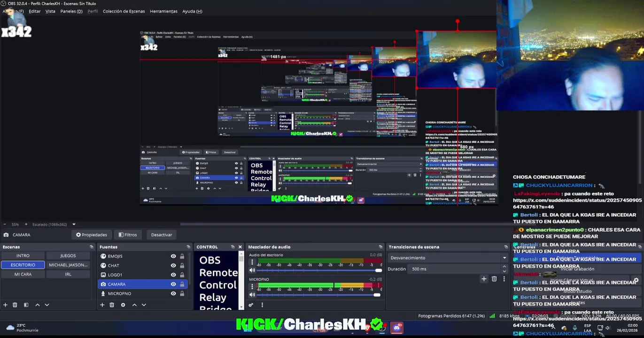Delete selected scene with trash icon
This screenshot has height=338, width=644.
pos(15,305)
